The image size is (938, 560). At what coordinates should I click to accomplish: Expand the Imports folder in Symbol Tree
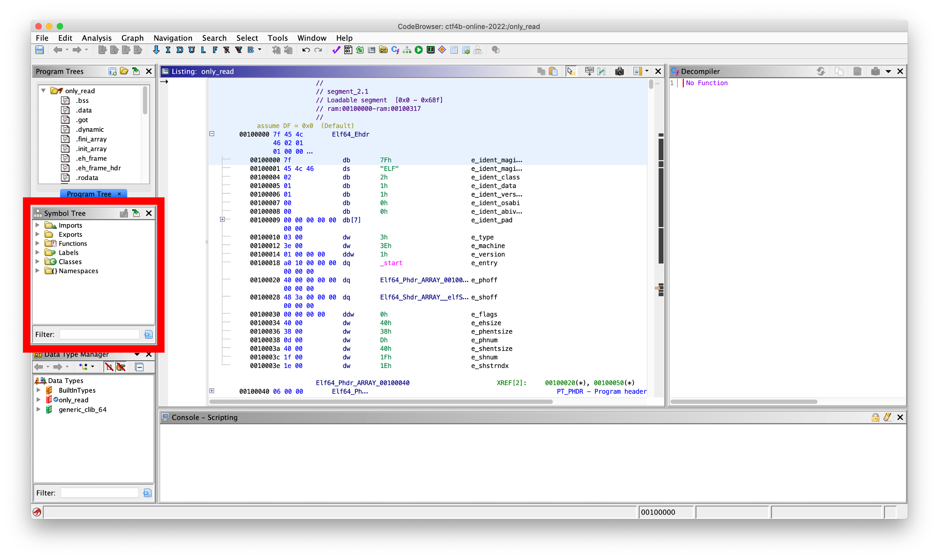37,225
